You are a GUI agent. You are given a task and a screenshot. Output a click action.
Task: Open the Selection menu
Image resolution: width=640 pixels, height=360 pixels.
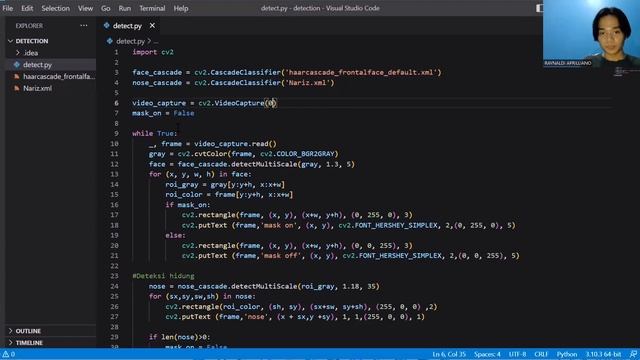[x=56, y=8]
